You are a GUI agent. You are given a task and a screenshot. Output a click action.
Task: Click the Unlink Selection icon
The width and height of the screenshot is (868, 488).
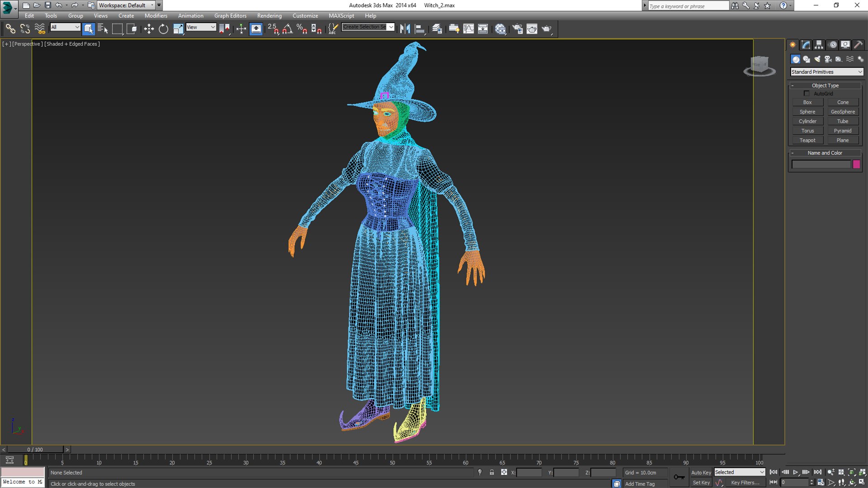25,29
